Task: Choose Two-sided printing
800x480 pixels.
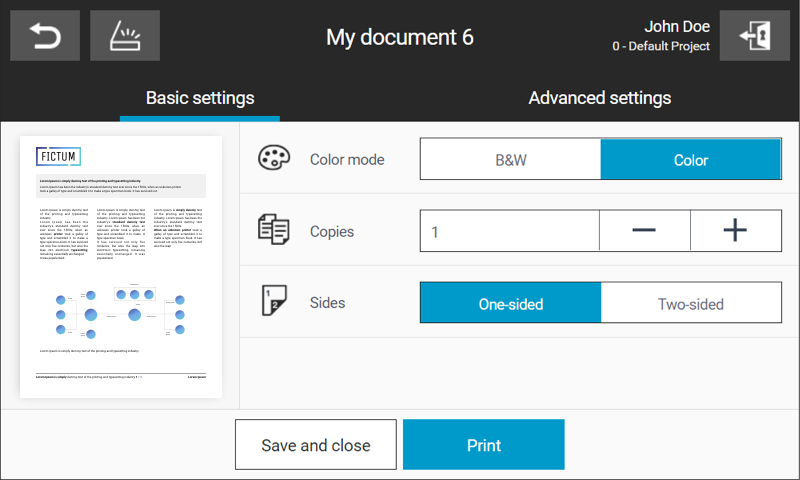Action: pyautogui.click(x=691, y=303)
